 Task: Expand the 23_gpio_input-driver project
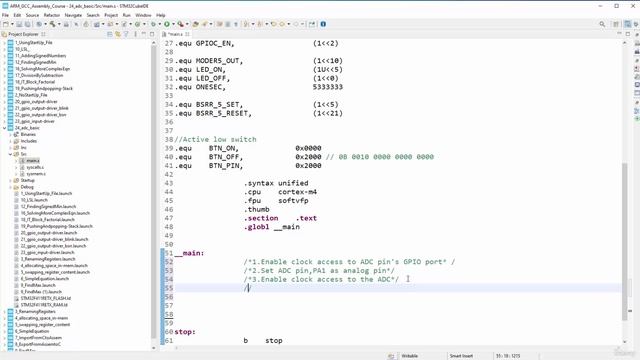(x=4, y=122)
